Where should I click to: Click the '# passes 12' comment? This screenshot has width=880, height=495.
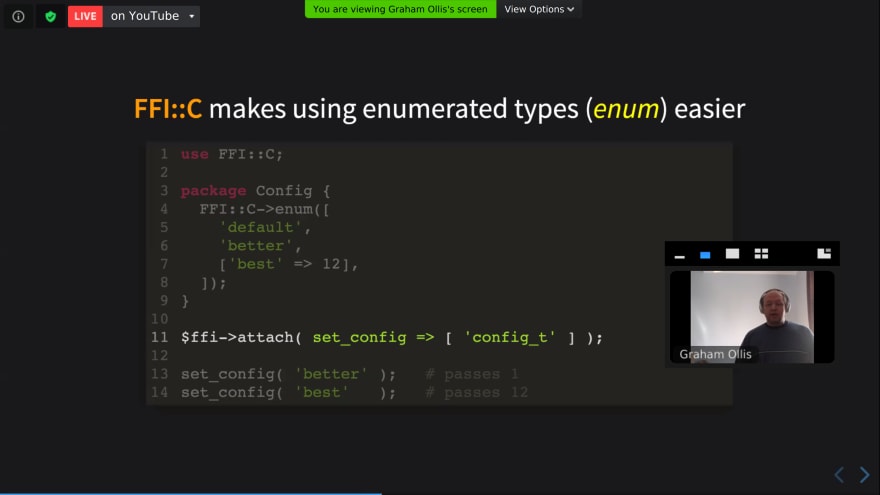pyautogui.click(x=476, y=393)
